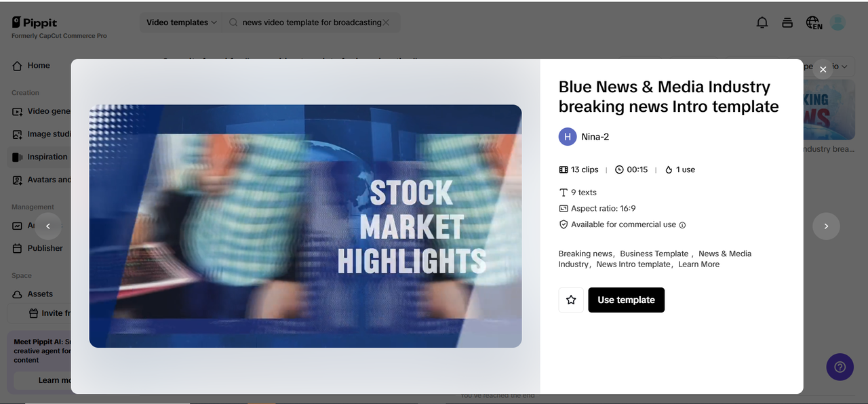Go to the previous template arrow

pos(48,226)
